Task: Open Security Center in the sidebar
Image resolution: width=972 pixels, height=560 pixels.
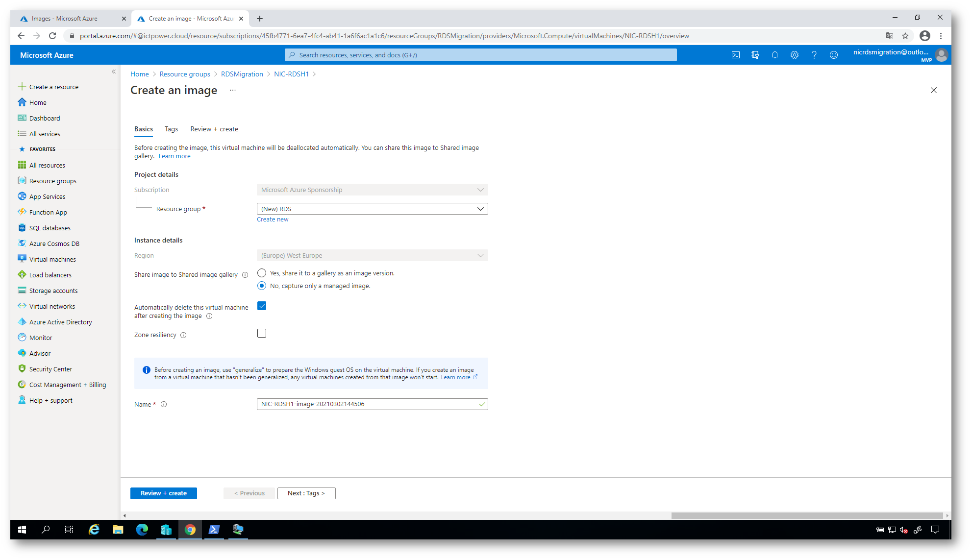Action: pos(50,369)
